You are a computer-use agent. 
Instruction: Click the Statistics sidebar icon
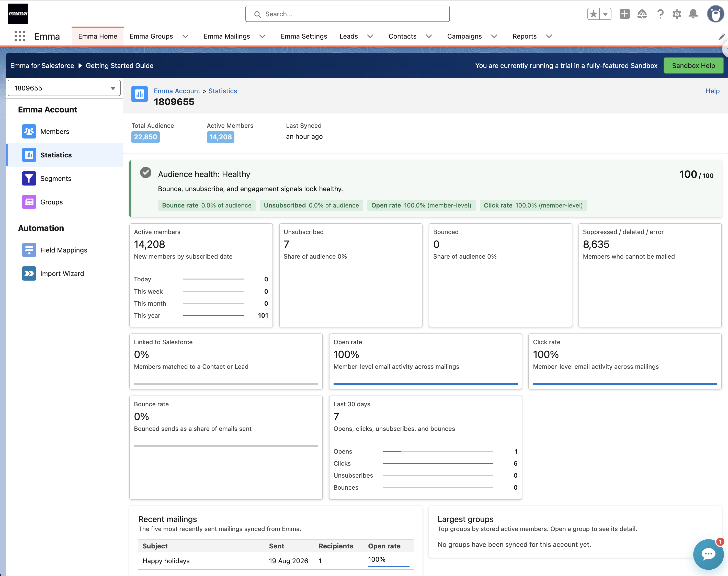click(x=29, y=155)
